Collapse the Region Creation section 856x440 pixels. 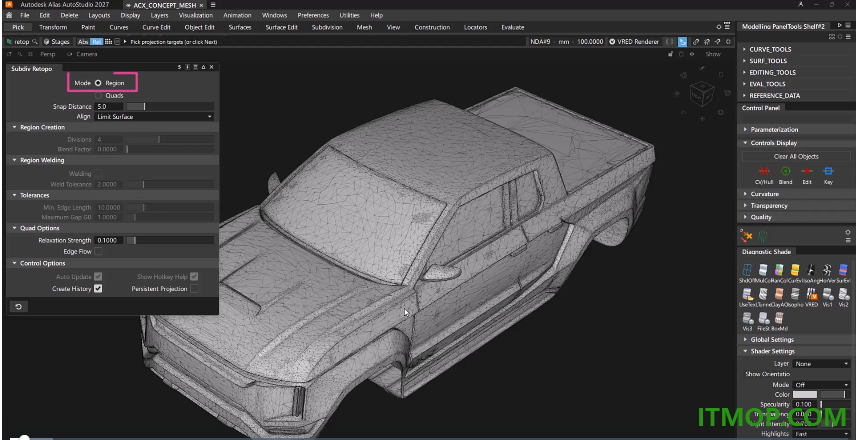(15, 127)
